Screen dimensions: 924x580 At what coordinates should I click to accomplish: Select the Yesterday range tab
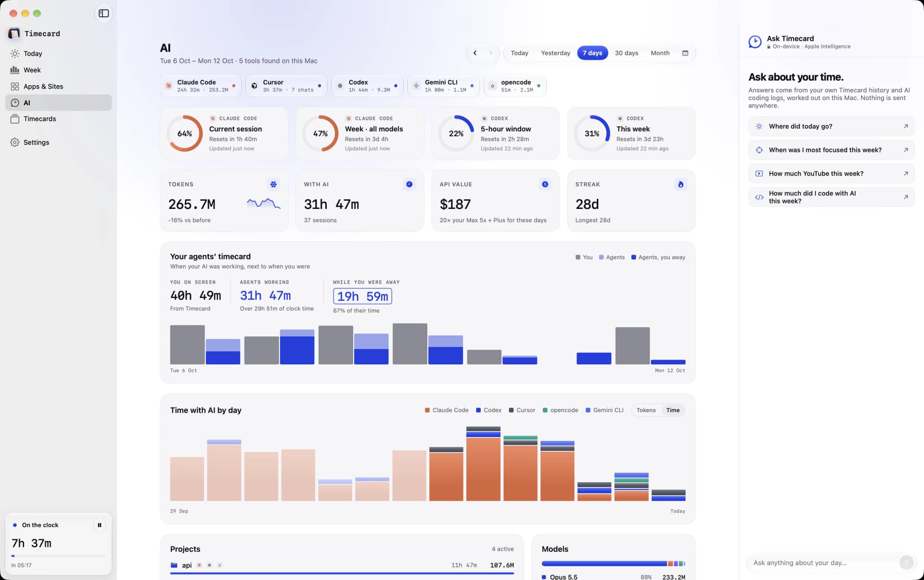click(555, 53)
